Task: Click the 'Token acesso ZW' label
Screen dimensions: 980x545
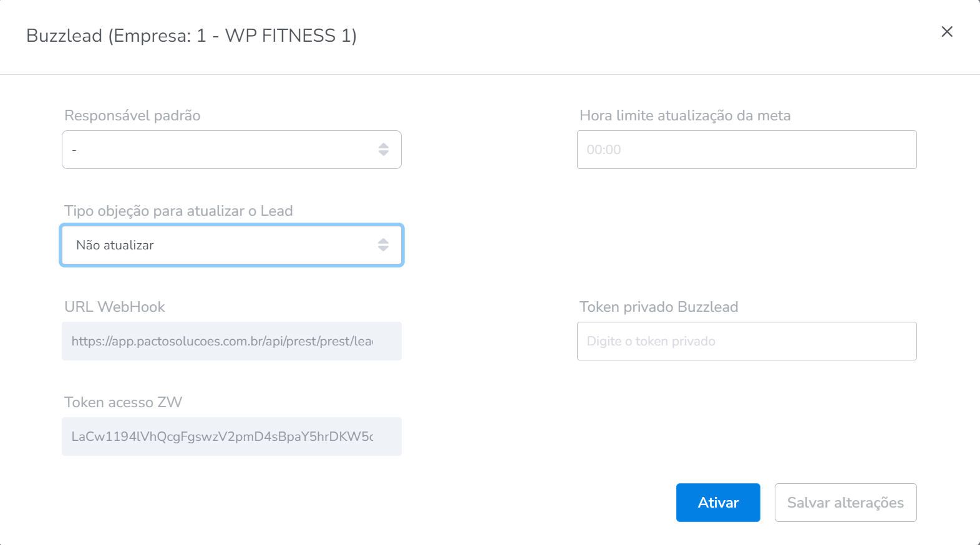Action: click(x=124, y=402)
